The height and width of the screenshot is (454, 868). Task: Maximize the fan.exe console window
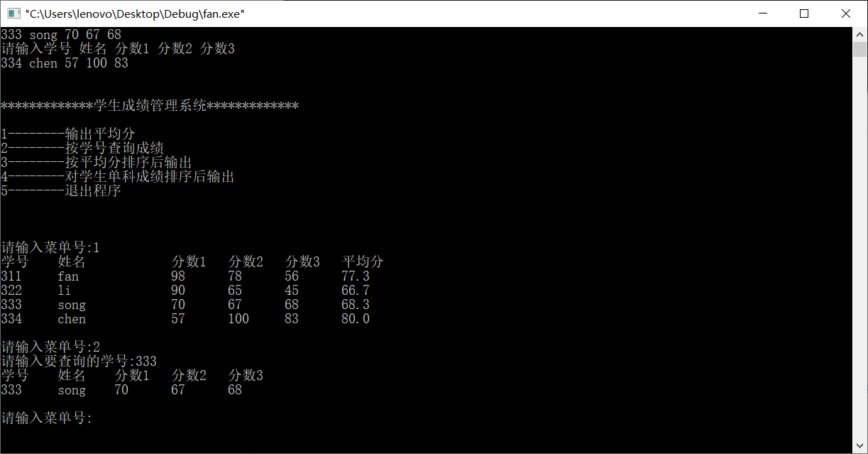[x=804, y=13]
